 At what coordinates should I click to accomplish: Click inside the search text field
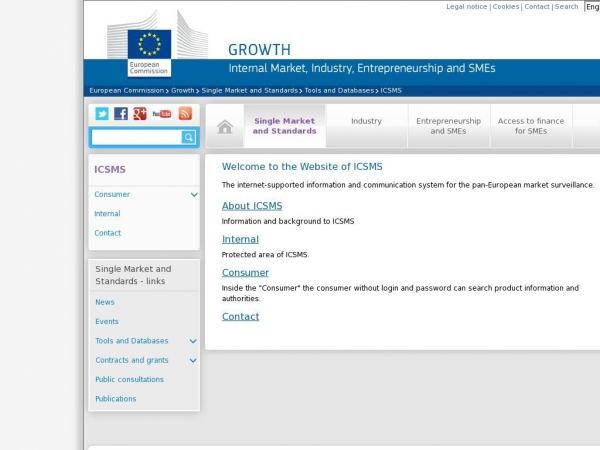[x=136, y=137]
